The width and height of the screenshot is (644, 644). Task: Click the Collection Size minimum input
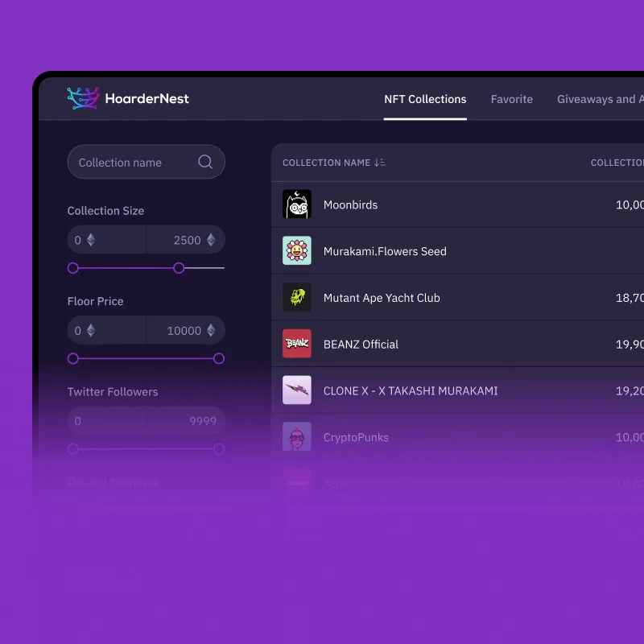tap(107, 240)
